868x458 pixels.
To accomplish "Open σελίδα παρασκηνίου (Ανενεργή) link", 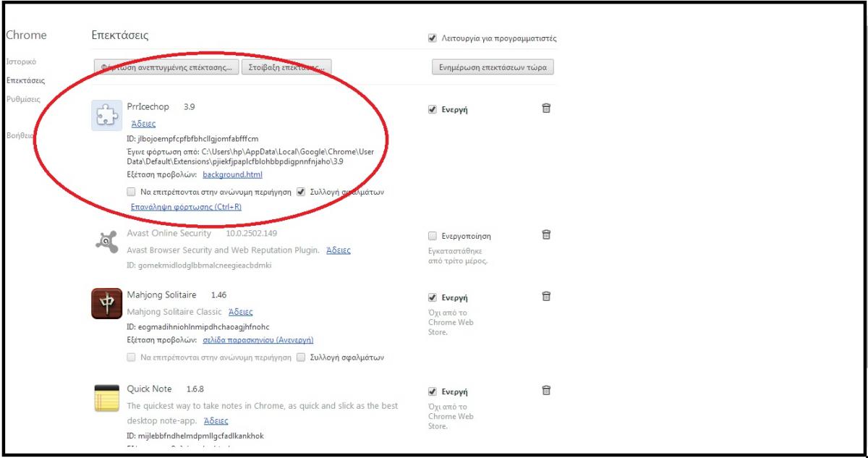I will point(258,339).
